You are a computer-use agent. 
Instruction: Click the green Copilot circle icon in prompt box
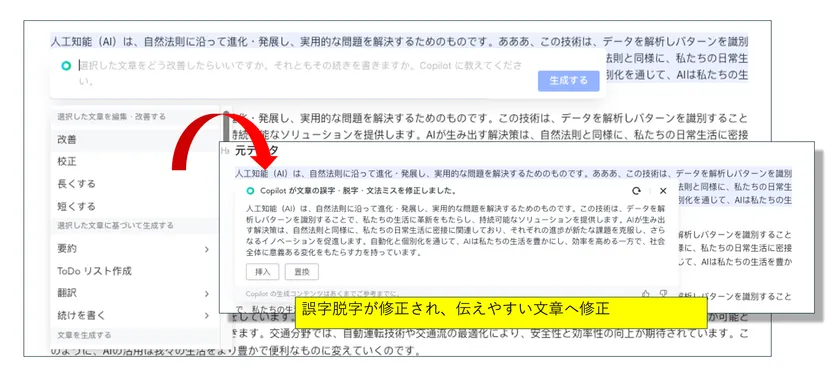pos(66,66)
